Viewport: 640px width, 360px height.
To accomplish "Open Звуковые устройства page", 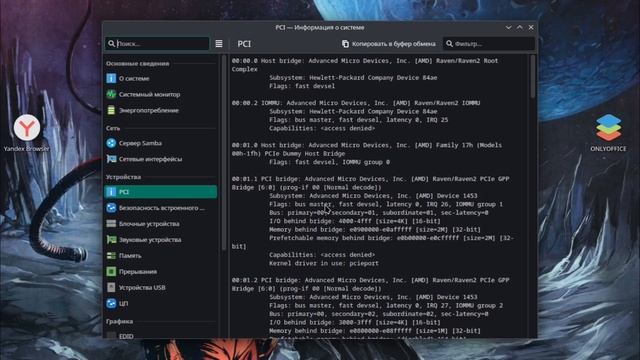I will click(x=160, y=240).
